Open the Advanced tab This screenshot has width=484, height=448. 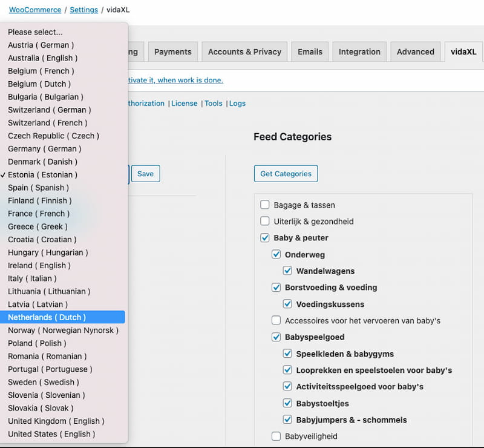point(416,51)
